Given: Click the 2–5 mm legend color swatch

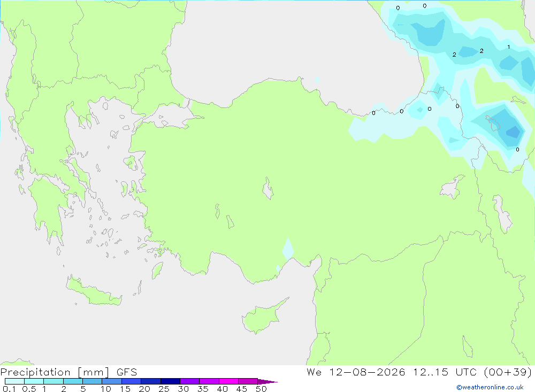Looking at the screenshot, I should [73, 381].
